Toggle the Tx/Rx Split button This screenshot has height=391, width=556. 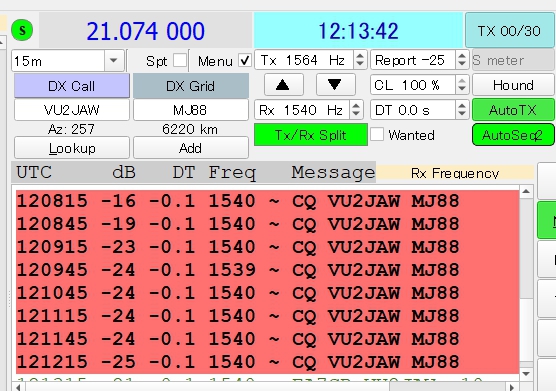[x=311, y=135]
